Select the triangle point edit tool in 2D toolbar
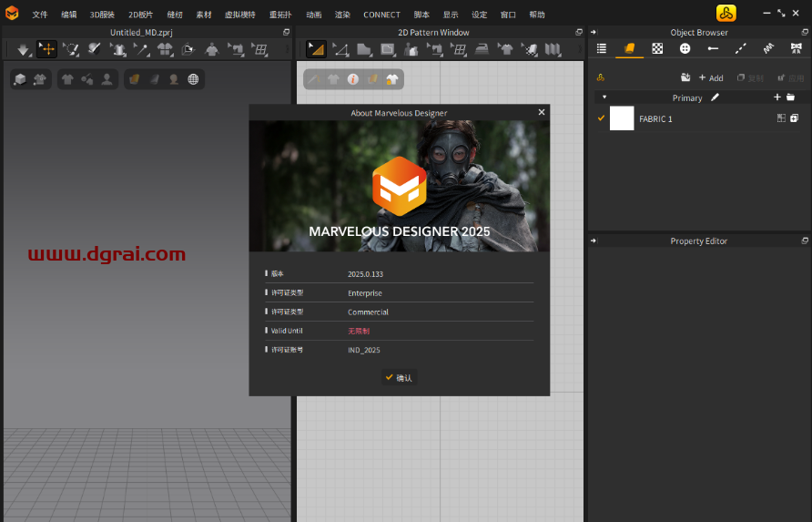This screenshot has width=812, height=522. pos(340,49)
